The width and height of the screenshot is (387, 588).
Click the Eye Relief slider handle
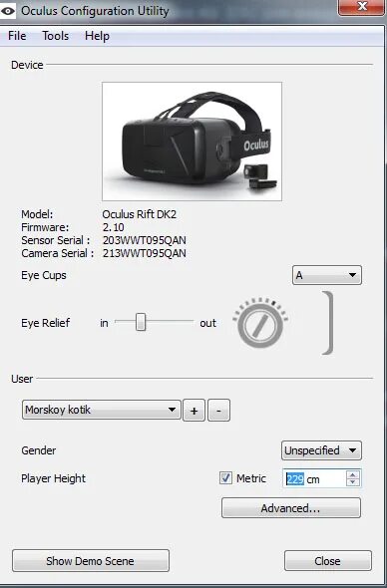click(141, 322)
